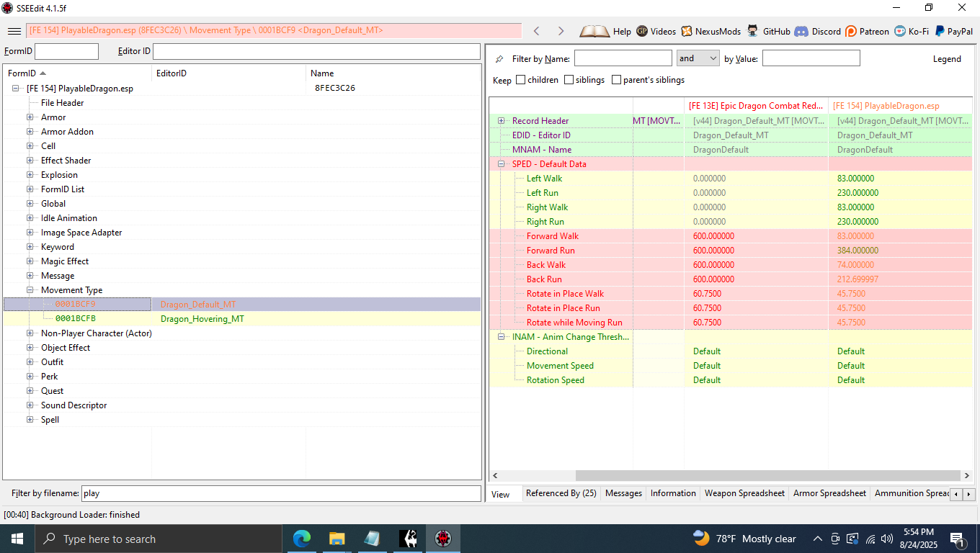Open the 'and' filter dropdown
This screenshot has width=980, height=553.
[698, 58]
